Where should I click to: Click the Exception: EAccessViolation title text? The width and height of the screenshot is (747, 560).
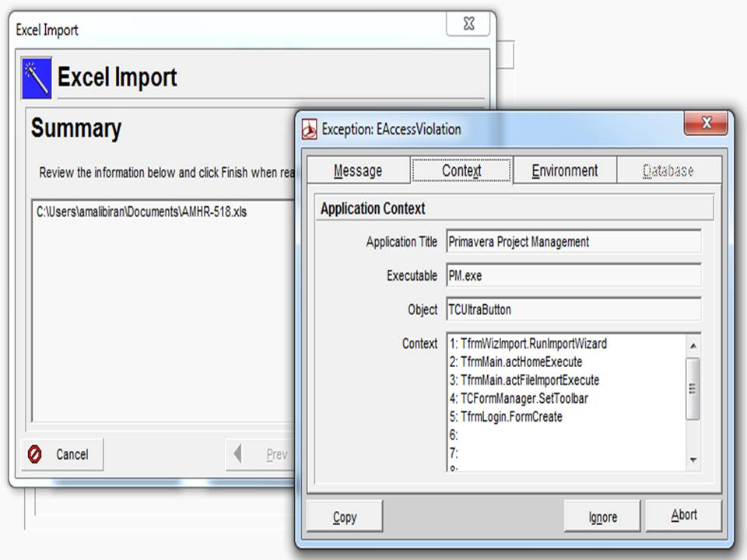[391, 129]
